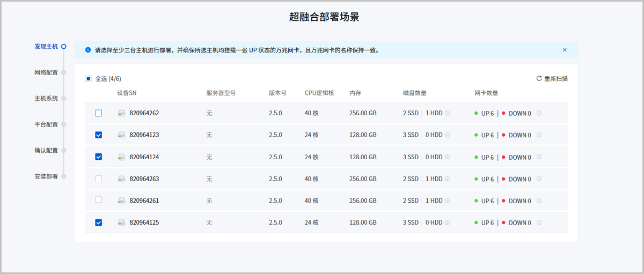The width and height of the screenshot is (644, 274).
Task: Click disk info icon for host 820964125
Action: tap(447, 223)
